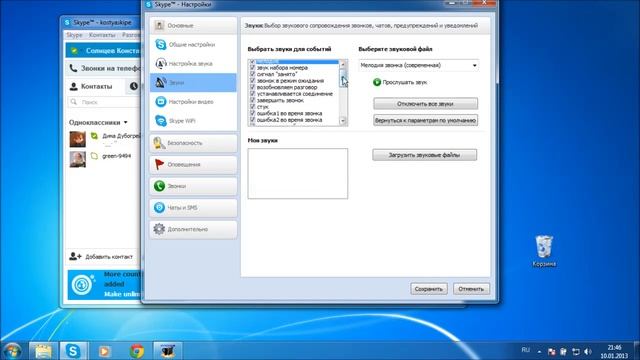Select the first contact's avatar in Одноклассники

point(78,139)
